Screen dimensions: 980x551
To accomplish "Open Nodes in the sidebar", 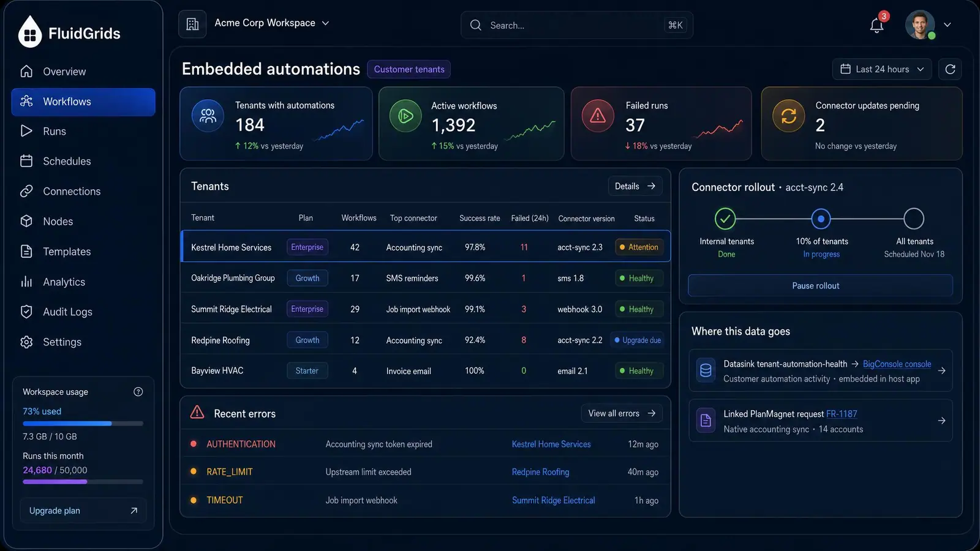I will tap(83, 222).
